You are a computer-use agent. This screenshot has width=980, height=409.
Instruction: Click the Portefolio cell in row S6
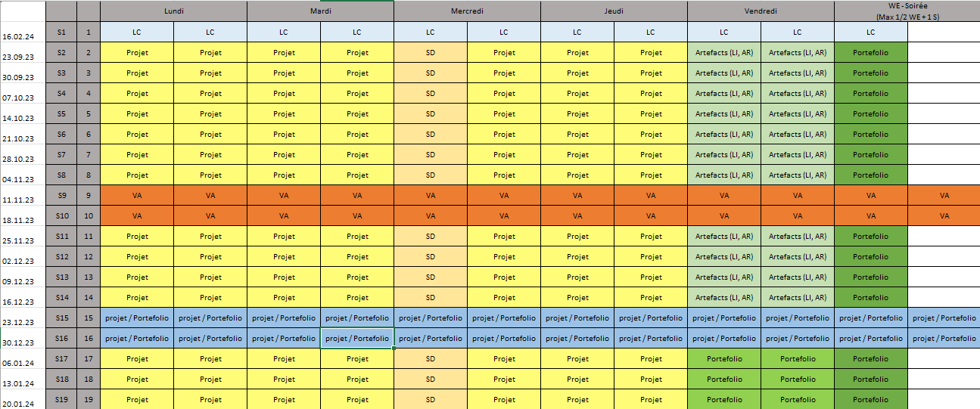pyautogui.click(x=870, y=135)
